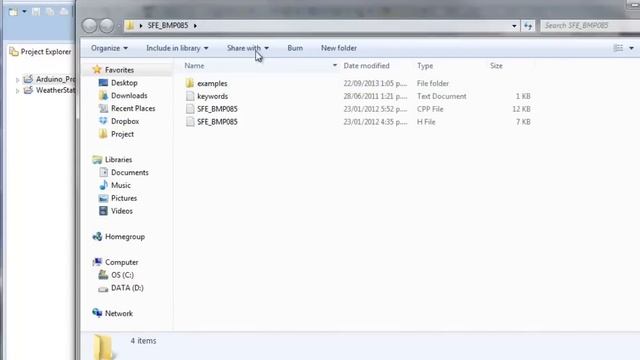640x360 pixels.
Task: Open the Name column filter dropdown arrow
Action: pyautogui.click(x=335, y=66)
